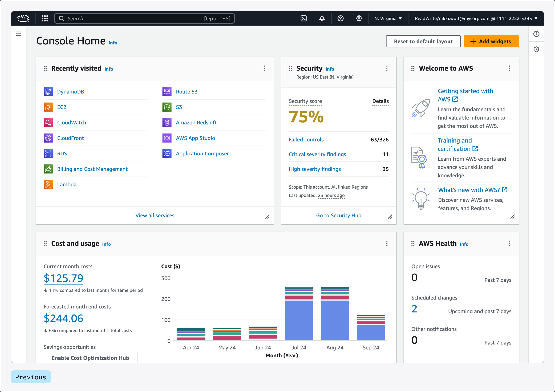Open the Application Composer icon
Screen dimensions: 555x392
pyautogui.click(x=167, y=153)
